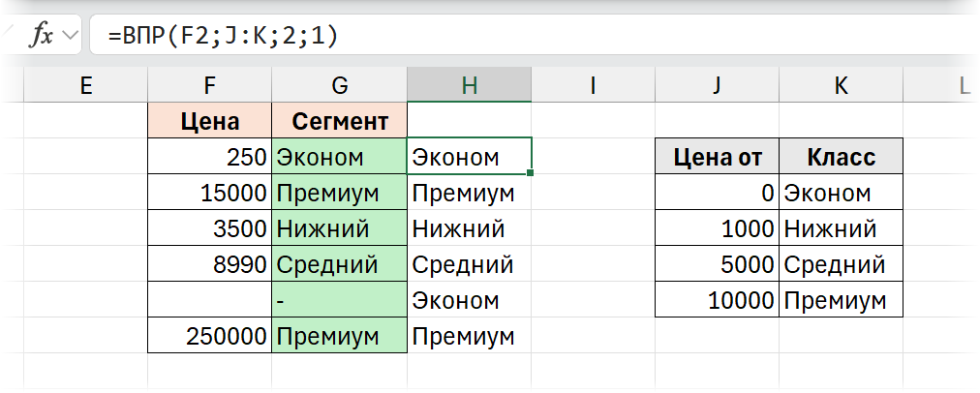This screenshot has height=393, width=980.
Task: Select the cell with price 250000
Action: (x=209, y=336)
